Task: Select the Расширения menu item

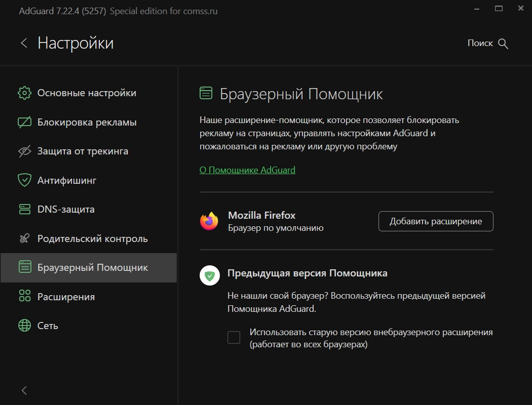Action: coord(66,297)
